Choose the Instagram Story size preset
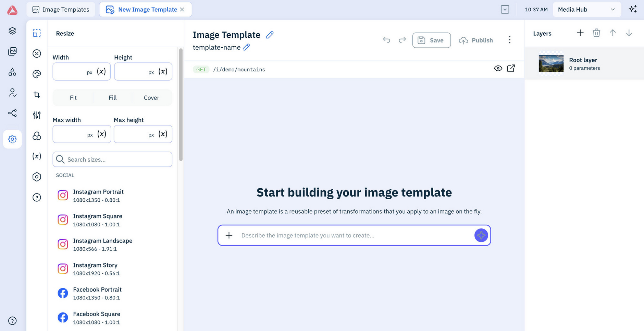The width and height of the screenshot is (644, 331). (x=112, y=269)
